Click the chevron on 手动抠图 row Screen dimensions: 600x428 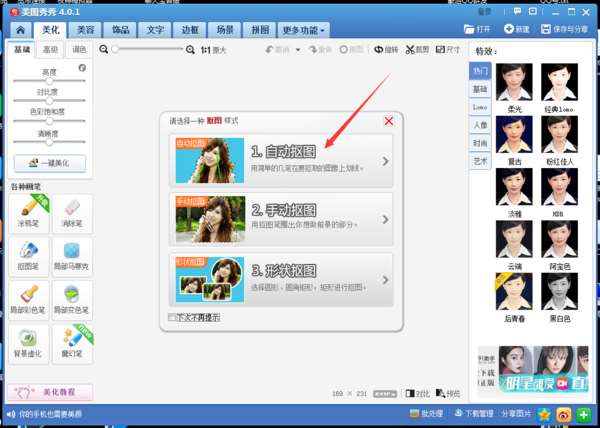[x=385, y=220]
